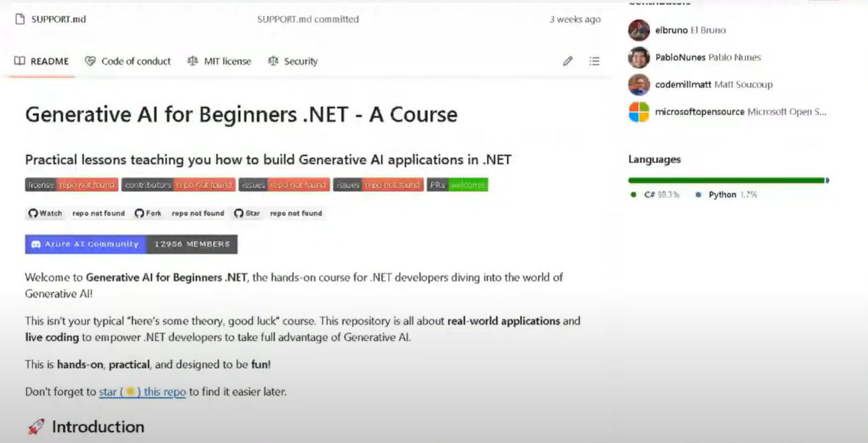The width and height of the screenshot is (868, 443).
Task: Open the Code of conduct tab
Action: 128,61
